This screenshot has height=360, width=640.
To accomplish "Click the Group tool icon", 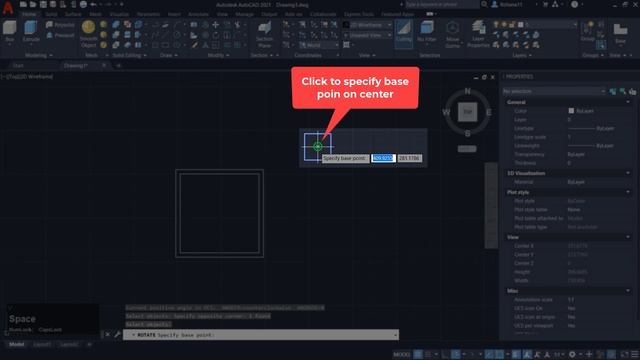I will pyautogui.click(x=587, y=32).
